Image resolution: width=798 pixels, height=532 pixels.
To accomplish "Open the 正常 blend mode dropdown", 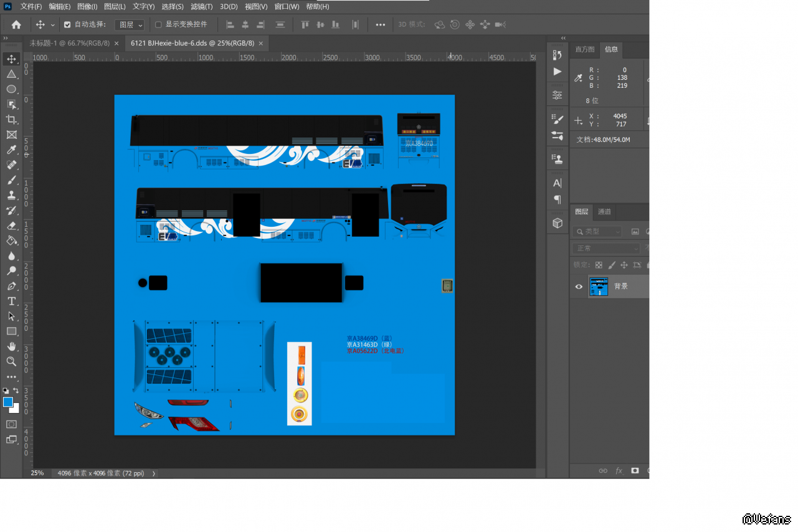I will point(606,248).
